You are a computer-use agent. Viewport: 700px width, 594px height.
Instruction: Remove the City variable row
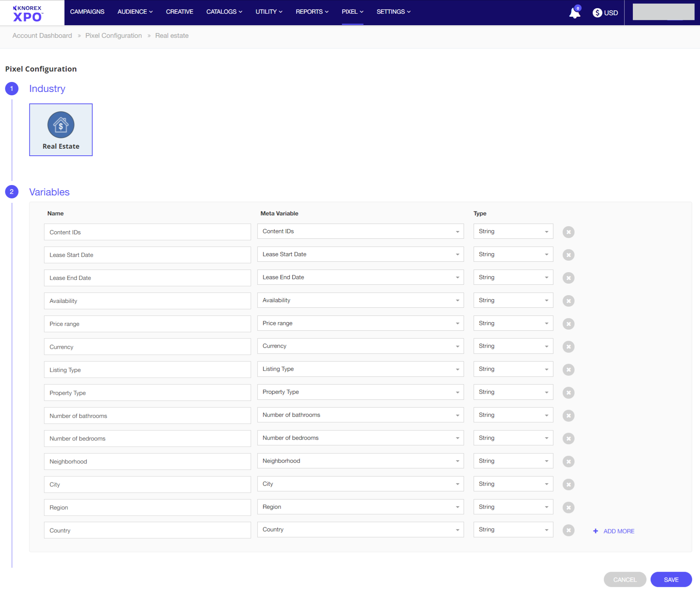[568, 485]
